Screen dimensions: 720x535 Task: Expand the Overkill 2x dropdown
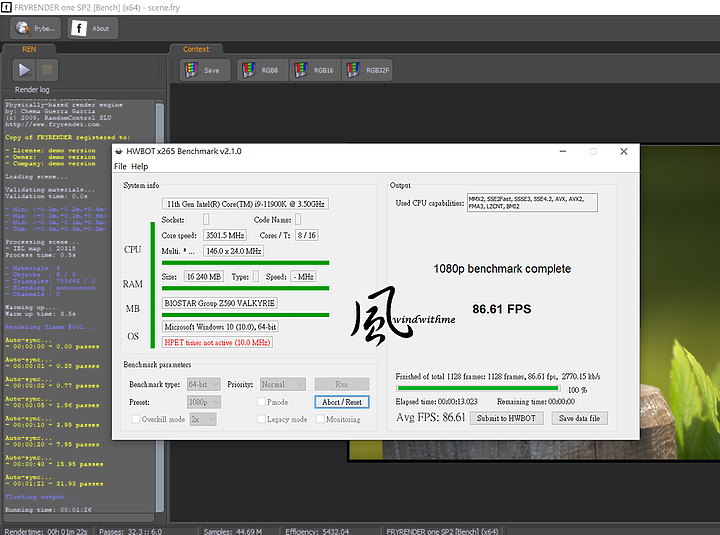(202, 419)
